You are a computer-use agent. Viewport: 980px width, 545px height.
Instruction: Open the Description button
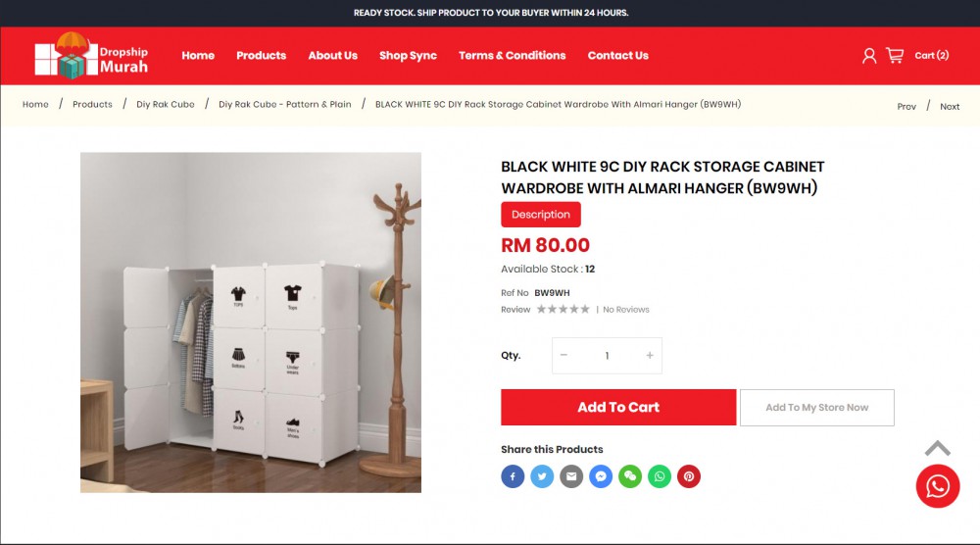coord(541,215)
